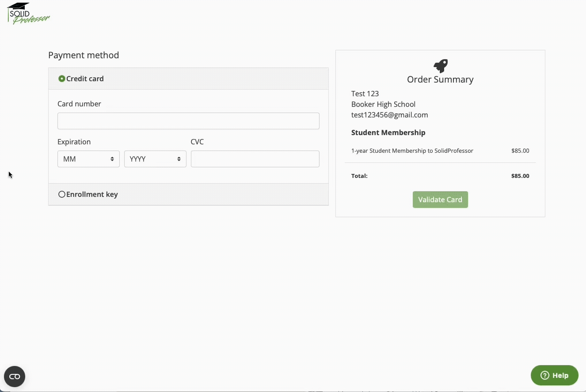
Task: Click the email test123456@gmail.com
Action: point(389,115)
